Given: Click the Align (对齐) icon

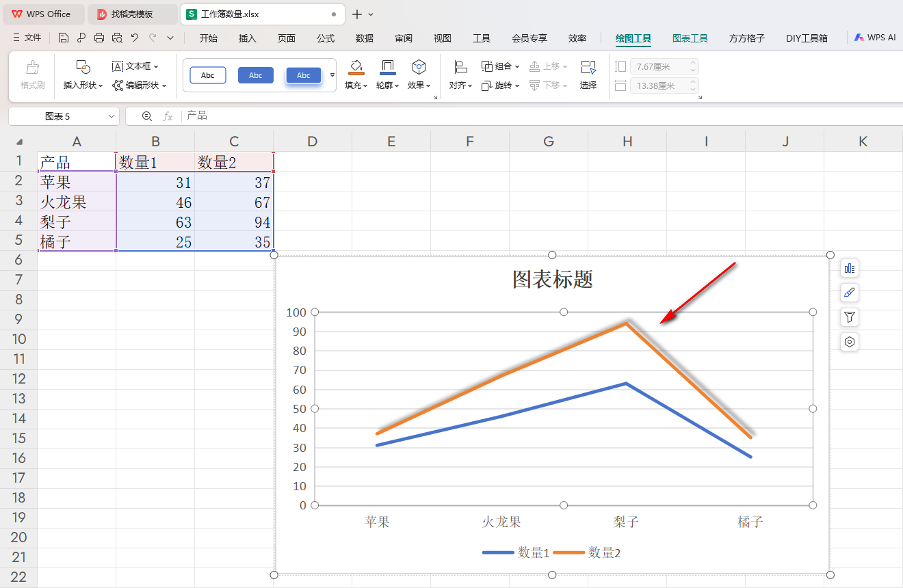Looking at the screenshot, I should click(460, 67).
